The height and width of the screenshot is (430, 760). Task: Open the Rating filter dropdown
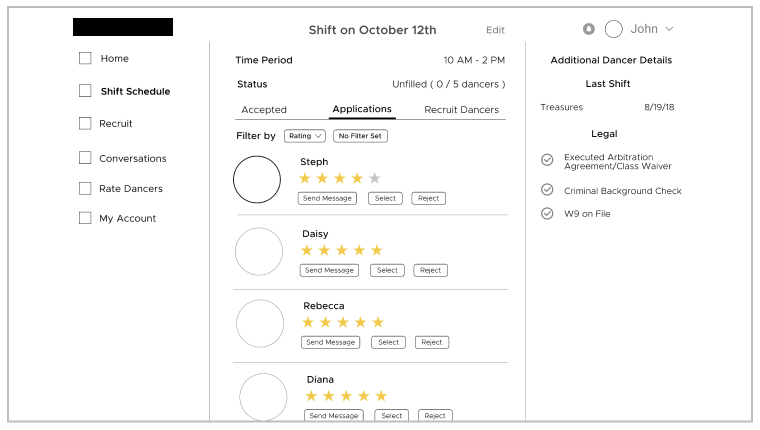(x=304, y=136)
